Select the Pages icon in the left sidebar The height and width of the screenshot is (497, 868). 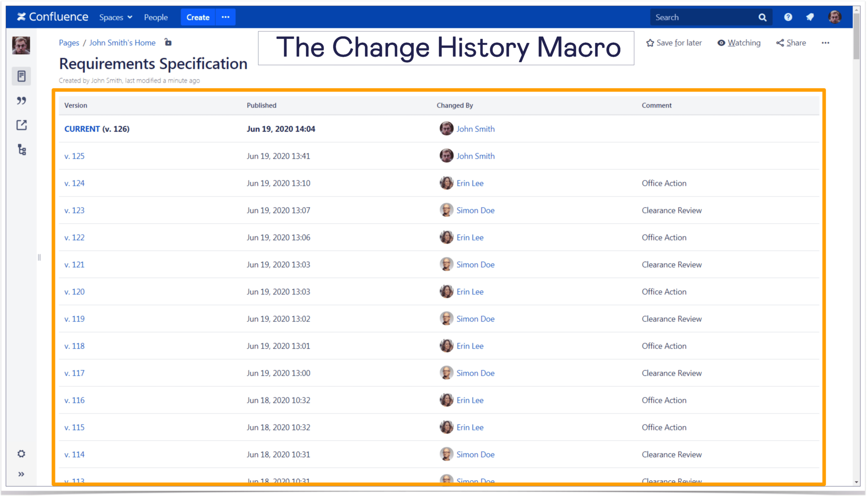(x=21, y=76)
